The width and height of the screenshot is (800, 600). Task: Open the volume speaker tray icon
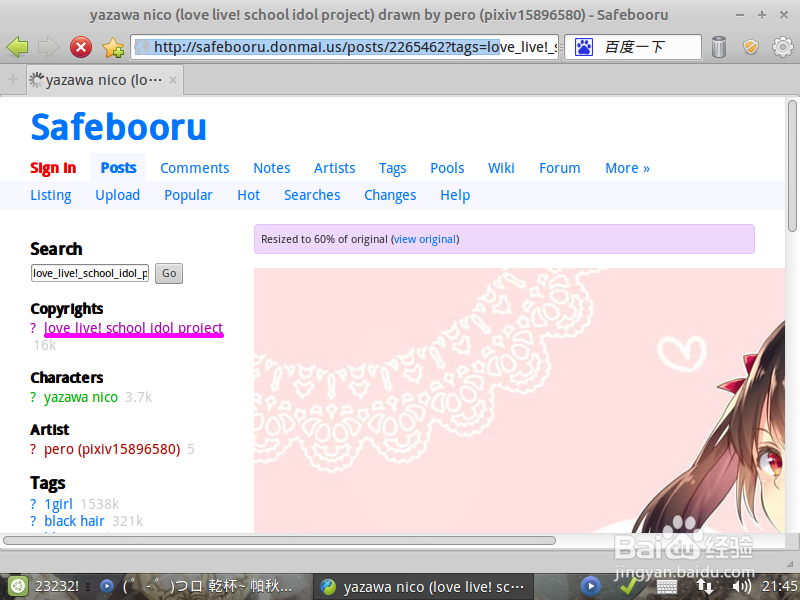coord(741,586)
